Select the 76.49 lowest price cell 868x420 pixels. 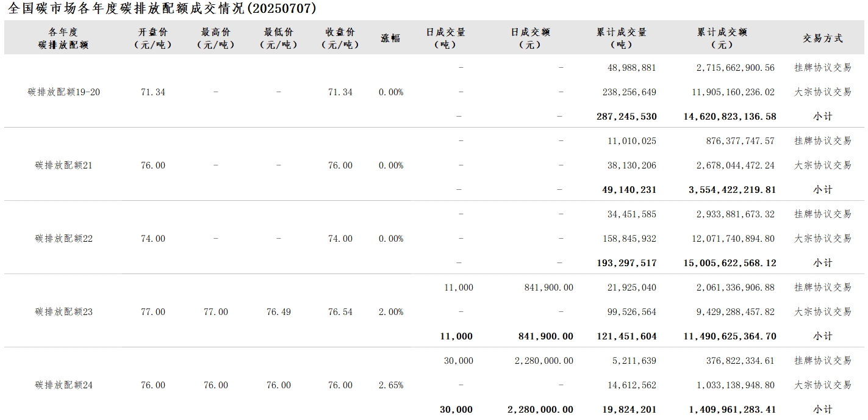(279, 312)
